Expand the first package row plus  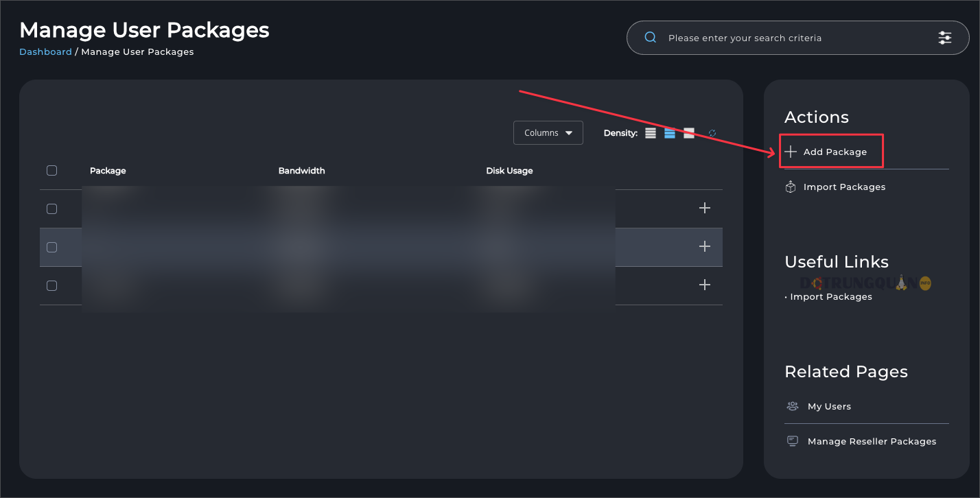pyautogui.click(x=704, y=208)
